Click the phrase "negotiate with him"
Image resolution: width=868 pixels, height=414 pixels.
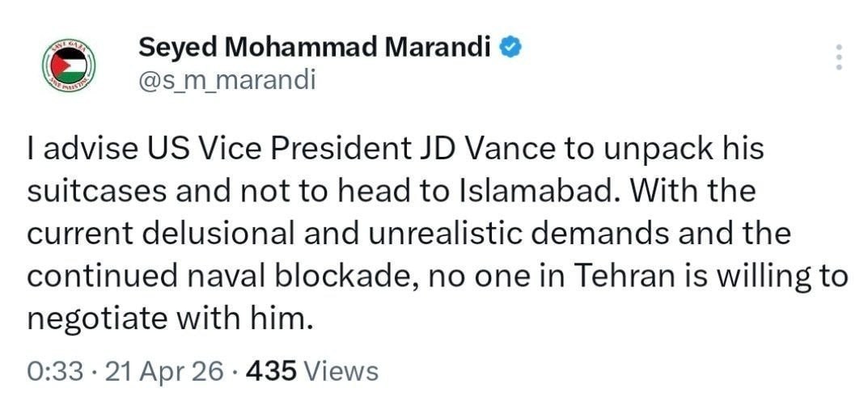(168, 318)
